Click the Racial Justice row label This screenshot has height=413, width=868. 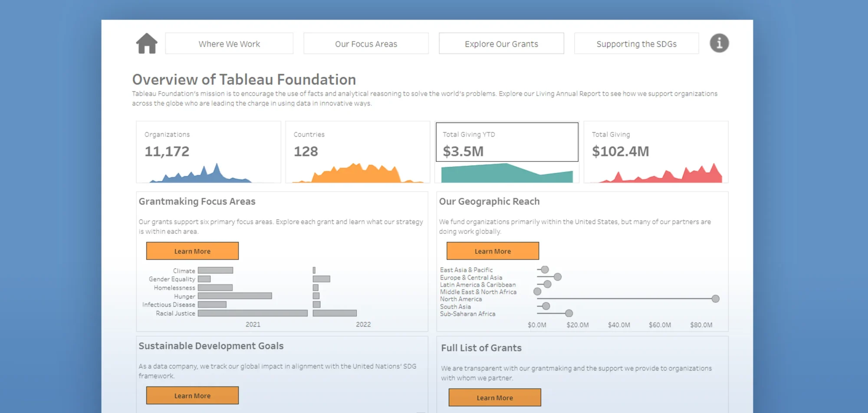click(x=175, y=313)
